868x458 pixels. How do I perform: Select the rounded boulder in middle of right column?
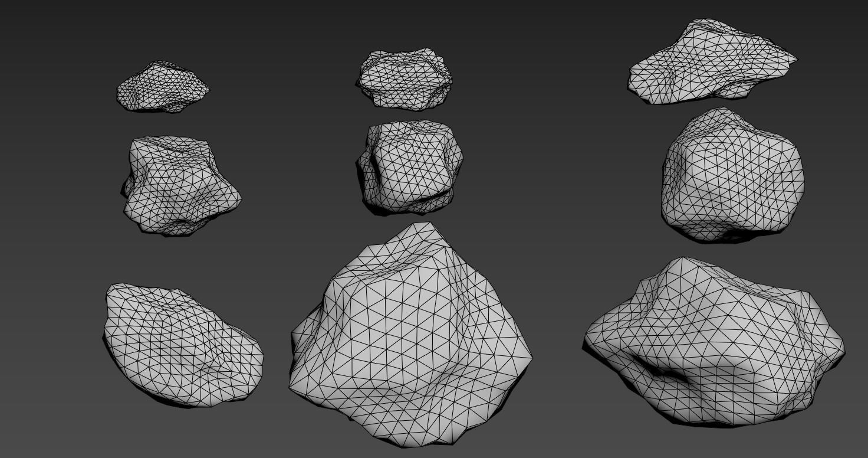coord(732,175)
